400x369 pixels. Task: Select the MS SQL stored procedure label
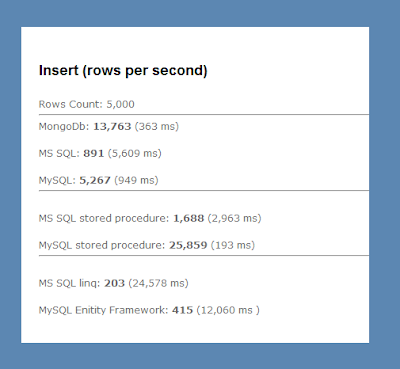coord(104,219)
